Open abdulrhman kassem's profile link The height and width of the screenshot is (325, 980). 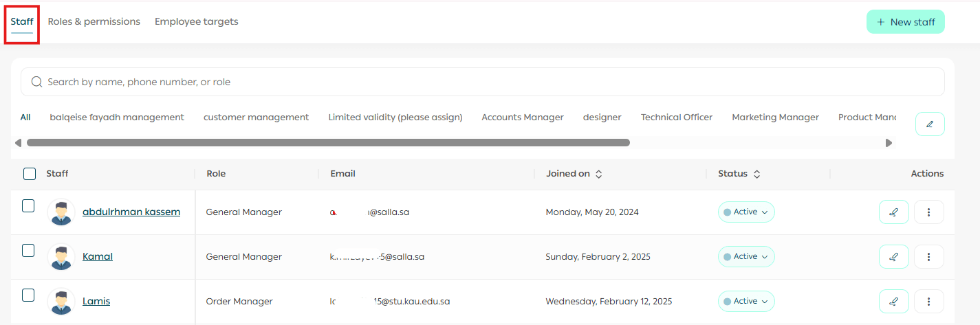[x=131, y=212]
